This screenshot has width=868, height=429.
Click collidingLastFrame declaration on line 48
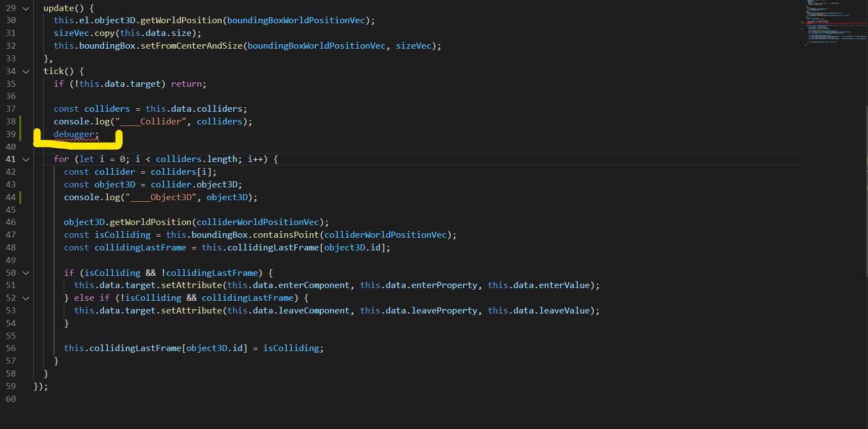pos(140,248)
